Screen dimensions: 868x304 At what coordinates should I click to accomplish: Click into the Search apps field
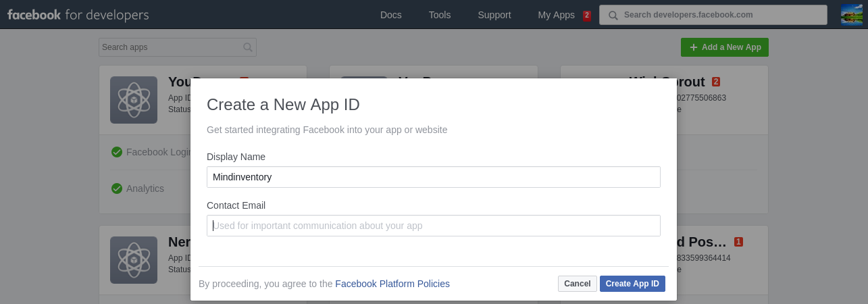(x=178, y=47)
